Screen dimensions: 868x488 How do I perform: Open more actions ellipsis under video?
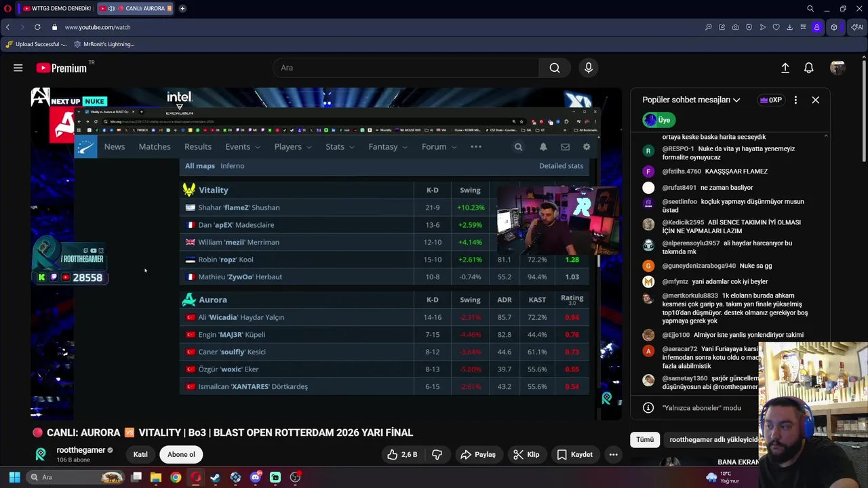click(614, 455)
